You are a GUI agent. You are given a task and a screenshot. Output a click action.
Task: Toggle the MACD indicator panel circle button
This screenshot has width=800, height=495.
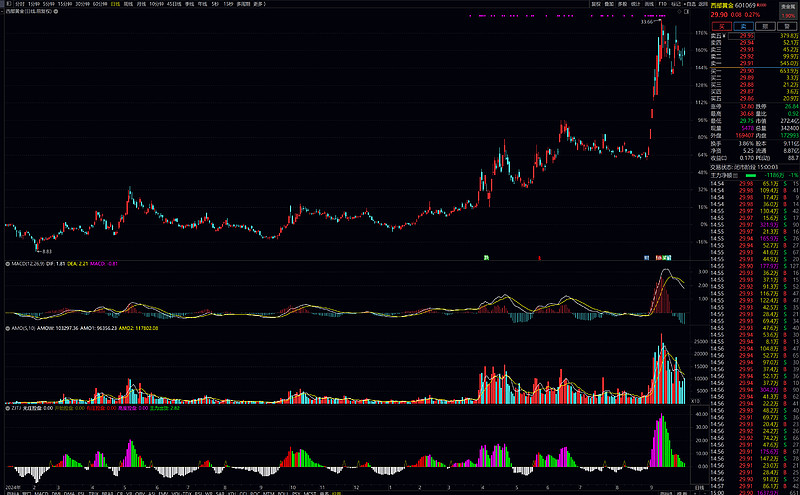(x=8, y=264)
